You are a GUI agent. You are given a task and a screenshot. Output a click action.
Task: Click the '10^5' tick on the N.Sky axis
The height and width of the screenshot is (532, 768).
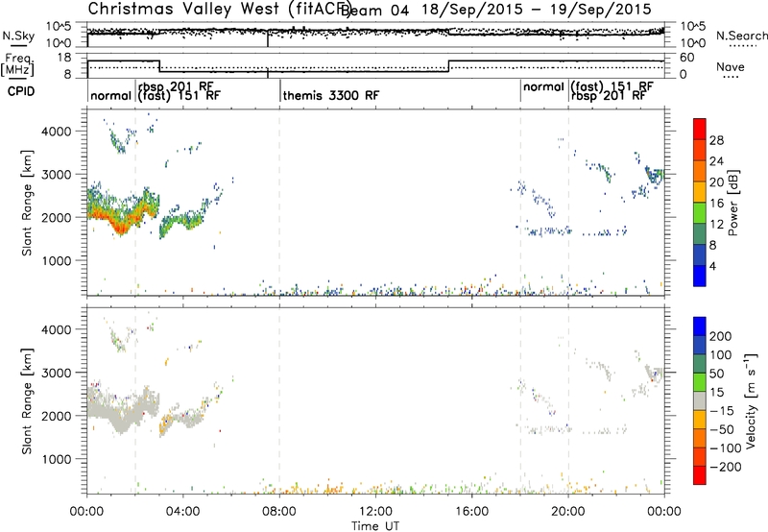point(59,26)
